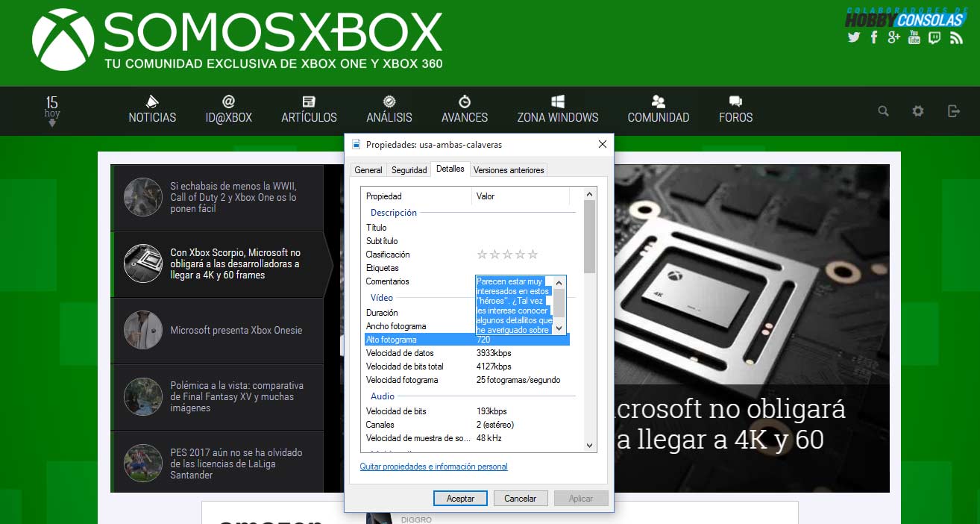Open the Facebook icon in the header
Image resolution: width=980 pixels, height=524 pixels.
(x=874, y=37)
